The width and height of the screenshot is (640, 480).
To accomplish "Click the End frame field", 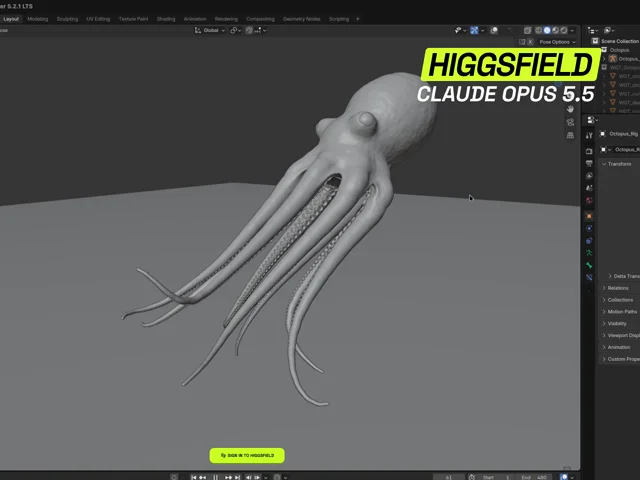I will pyautogui.click(x=533, y=477).
